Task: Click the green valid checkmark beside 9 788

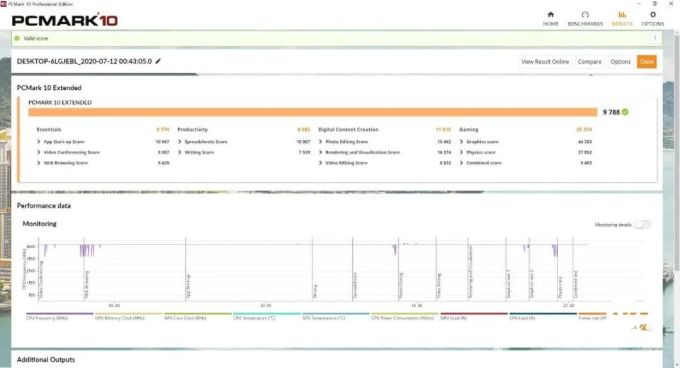Action: pos(625,112)
